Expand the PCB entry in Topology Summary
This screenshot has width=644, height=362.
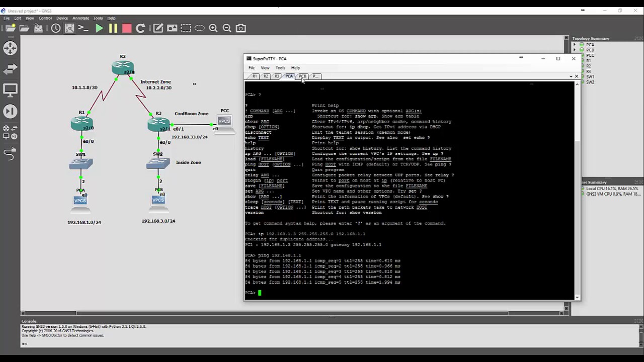(x=575, y=50)
